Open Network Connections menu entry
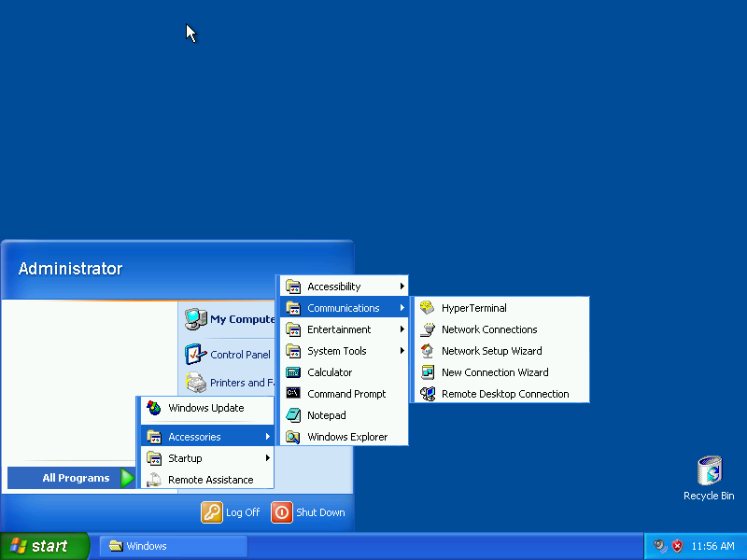The width and height of the screenshot is (747, 560). (x=501, y=329)
